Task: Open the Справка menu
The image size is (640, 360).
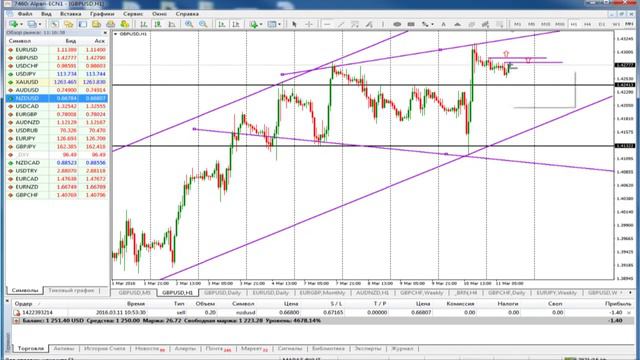Action: [x=187, y=14]
